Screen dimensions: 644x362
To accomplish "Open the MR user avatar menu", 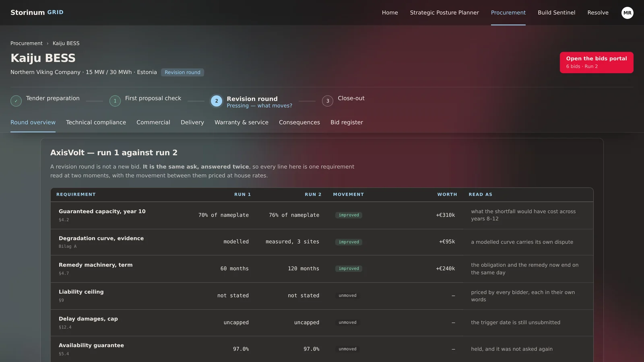I will (x=627, y=13).
